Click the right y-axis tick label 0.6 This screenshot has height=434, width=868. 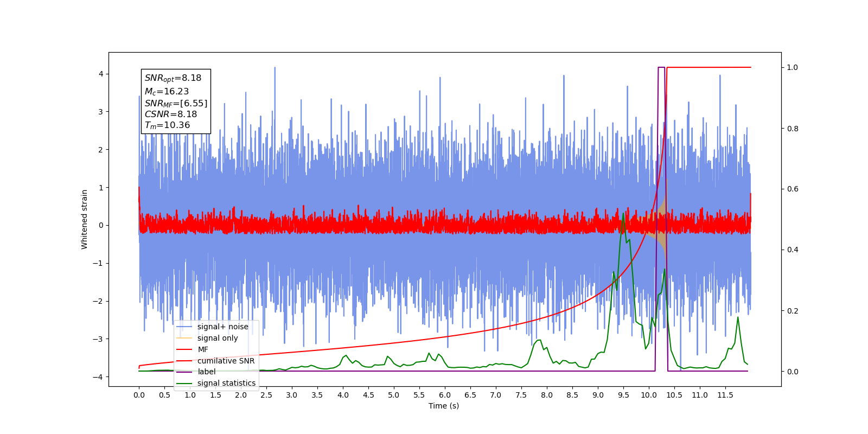(x=793, y=189)
